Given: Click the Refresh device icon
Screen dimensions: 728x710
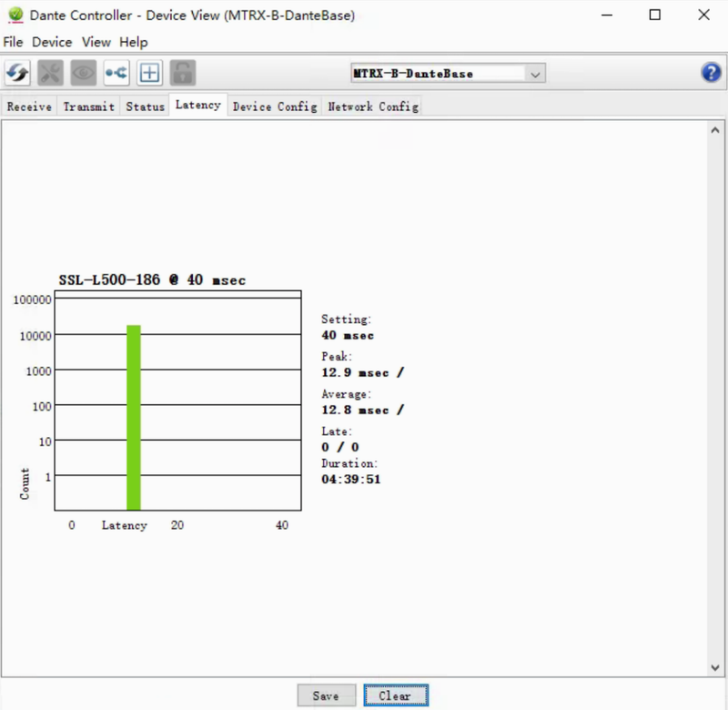Looking at the screenshot, I should coord(17,73).
